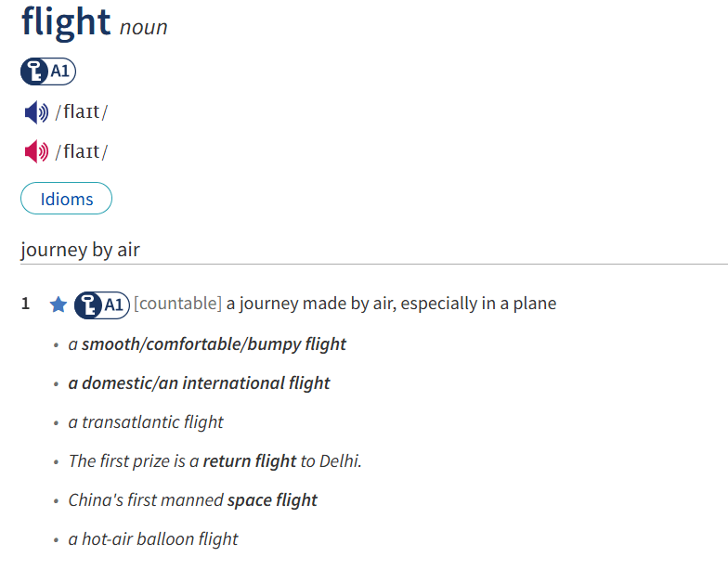Play the British pronunciation blue speaker
The width and height of the screenshot is (728, 570).
pyautogui.click(x=36, y=113)
